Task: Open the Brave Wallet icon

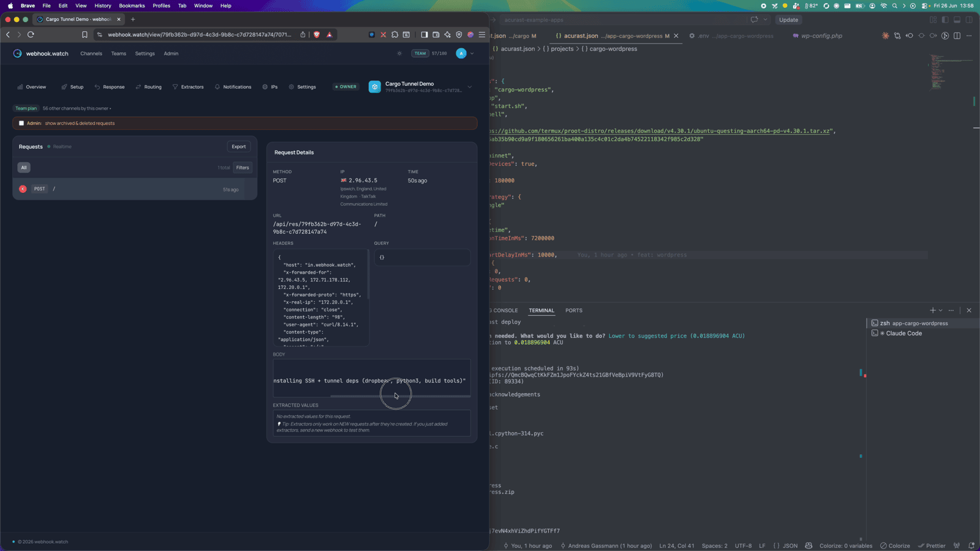Action: coord(436,35)
